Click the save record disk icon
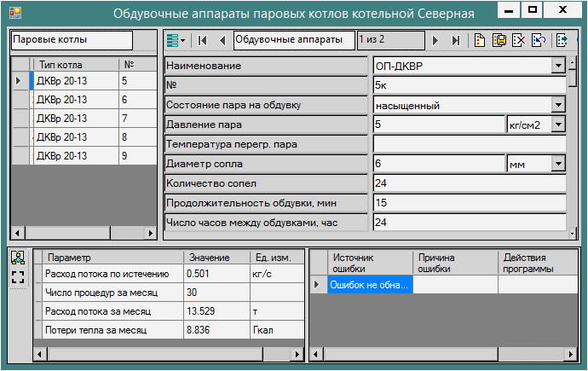588x371 pixels. 500,40
